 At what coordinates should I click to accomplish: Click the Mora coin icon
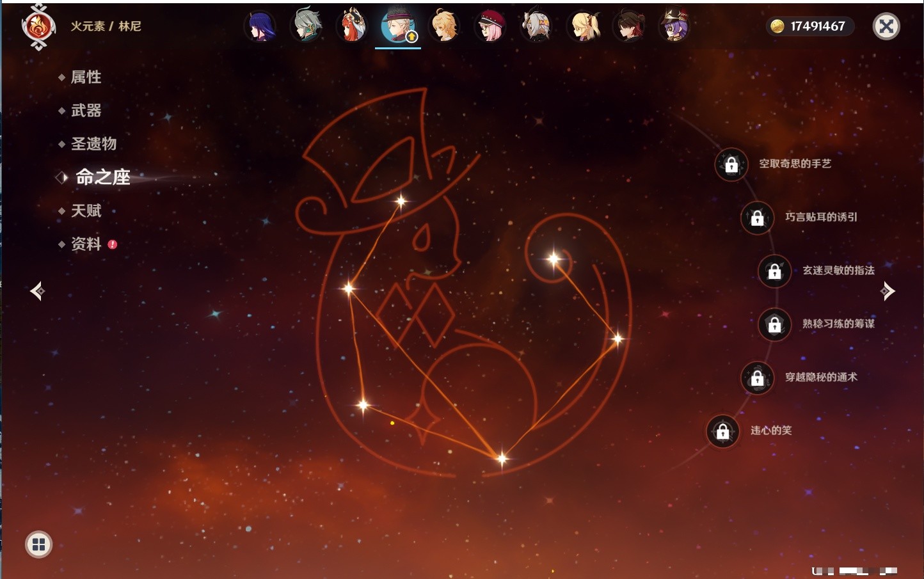tap(777, 26)
